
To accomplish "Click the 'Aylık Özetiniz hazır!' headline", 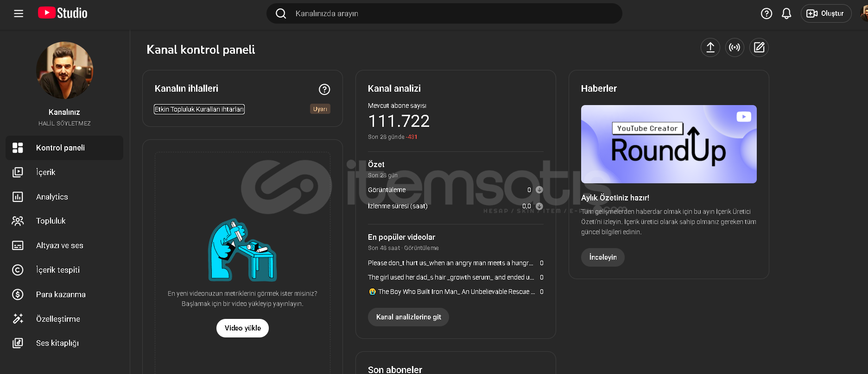I will click(x=615, y=198).
